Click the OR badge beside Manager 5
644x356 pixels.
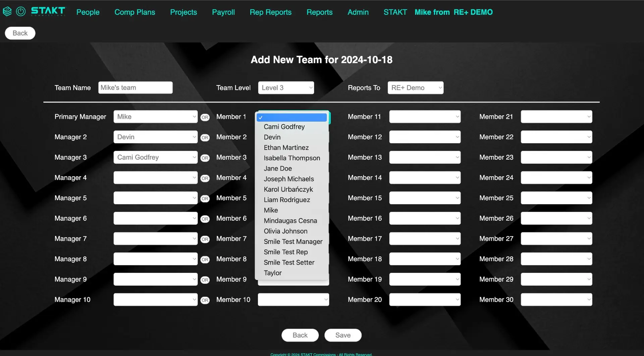[205, 199]
